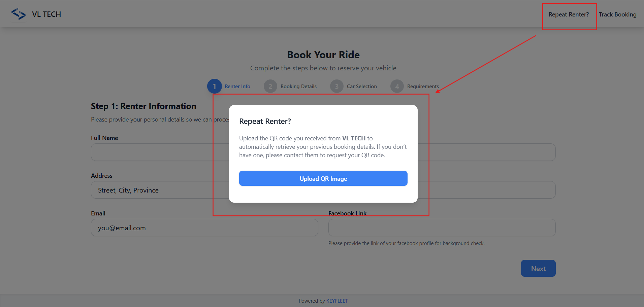This screenshot has height=307, width=644.
Task: Select the Booking Details step label
Action: click(298, 87)
